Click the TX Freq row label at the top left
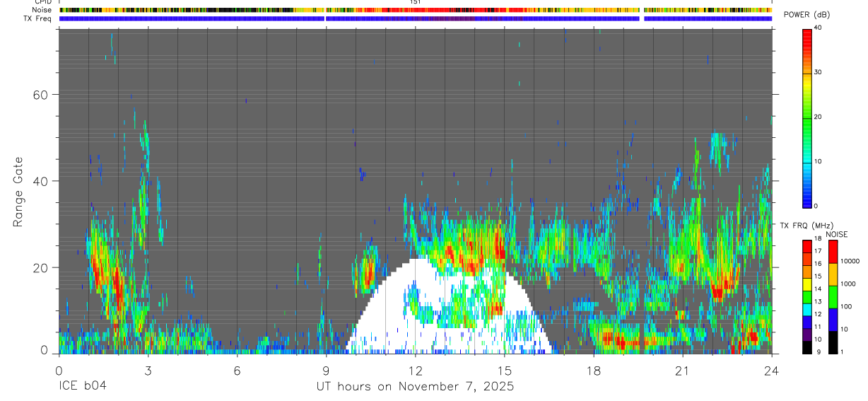The image size is (868, 401). tap(38, 18)
